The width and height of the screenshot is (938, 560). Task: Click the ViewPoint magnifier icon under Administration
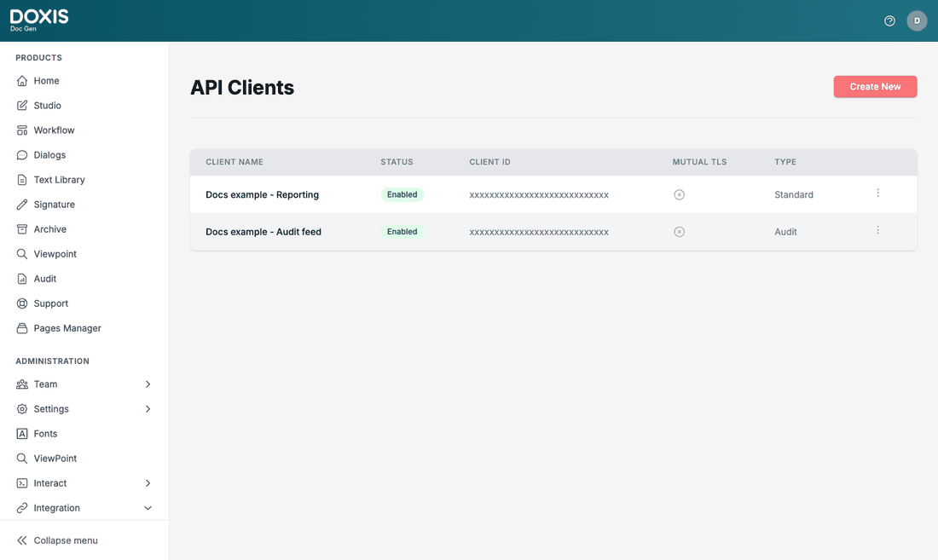pos(22,459)
